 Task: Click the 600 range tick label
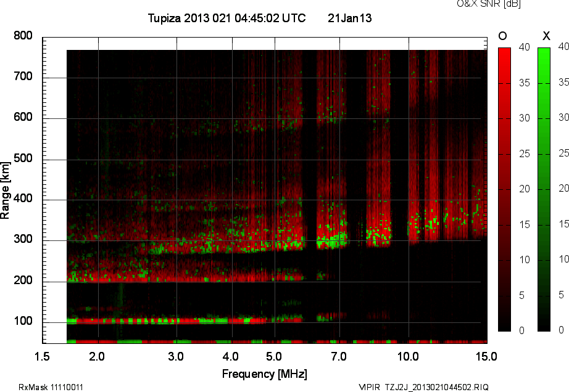(x=23, y=117)
